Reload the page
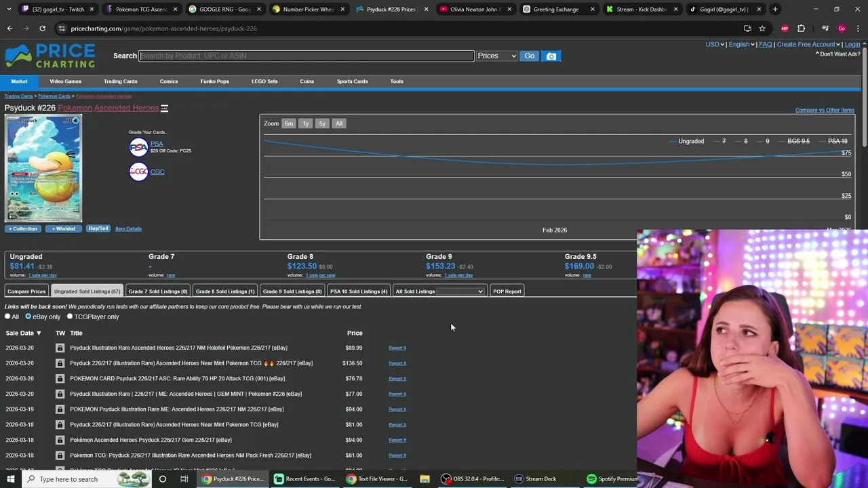The image size is (868, 488). tap(42, 28)
